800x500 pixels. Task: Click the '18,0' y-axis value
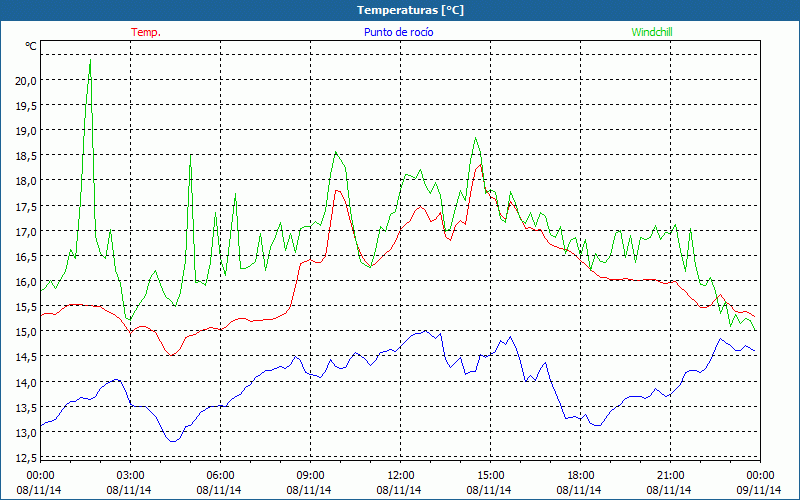click(x=26, y=181)
